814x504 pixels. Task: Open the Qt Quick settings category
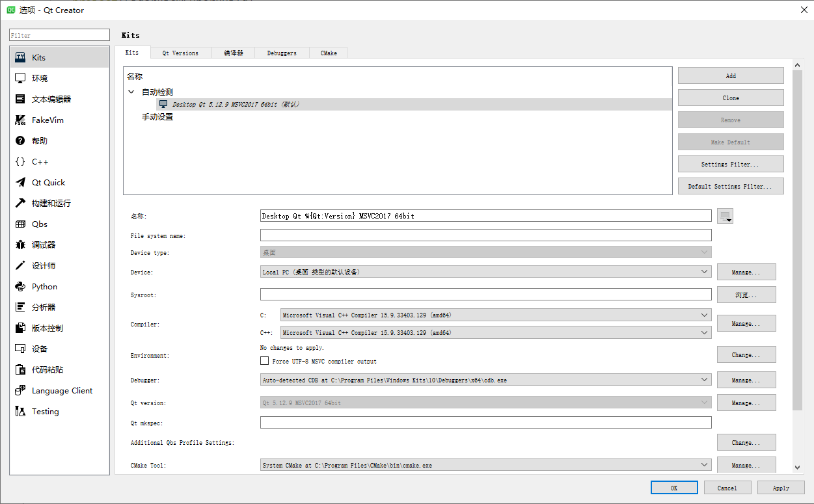pos(59,182)
